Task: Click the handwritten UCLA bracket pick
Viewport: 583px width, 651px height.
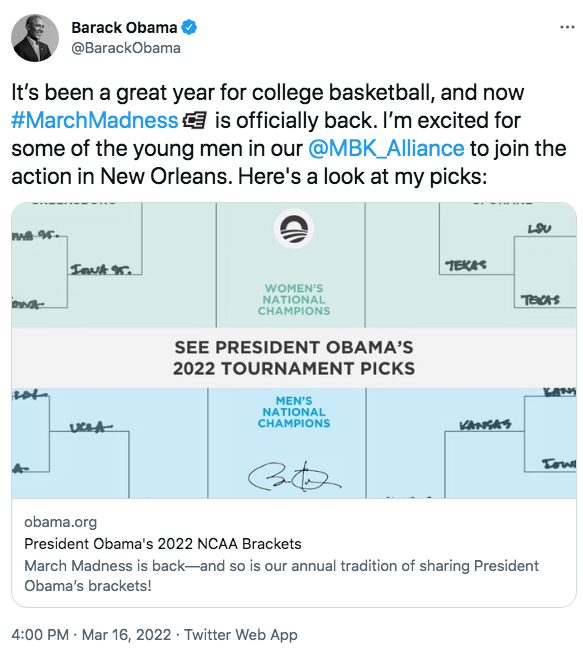Action: 91,427
